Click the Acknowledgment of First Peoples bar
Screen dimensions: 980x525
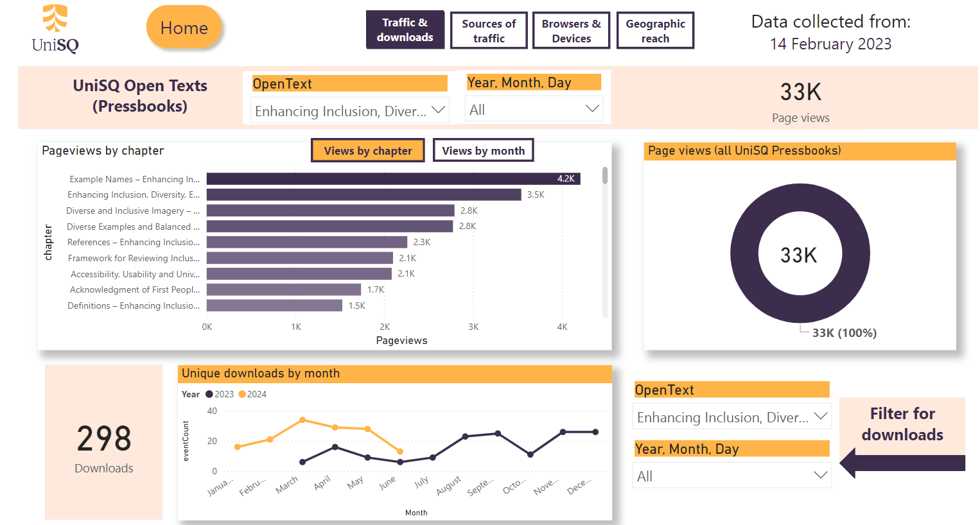284,289
